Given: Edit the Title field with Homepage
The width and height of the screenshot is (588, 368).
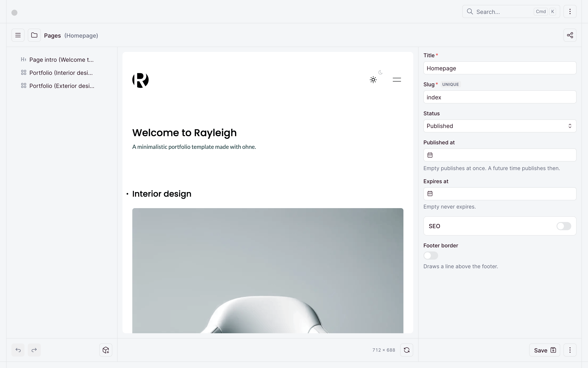Looking at the screenshot, I should pyautogui.click(x=500, y=68).
